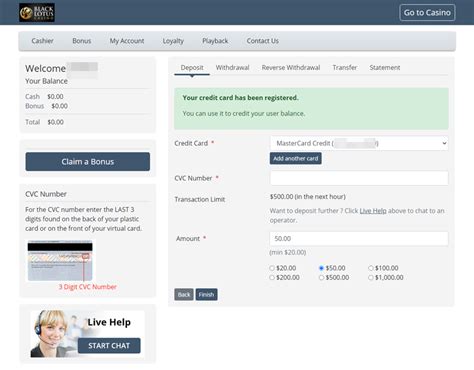Click the Back button
Viewport: 474px width, 370px height.
point(184,294)
